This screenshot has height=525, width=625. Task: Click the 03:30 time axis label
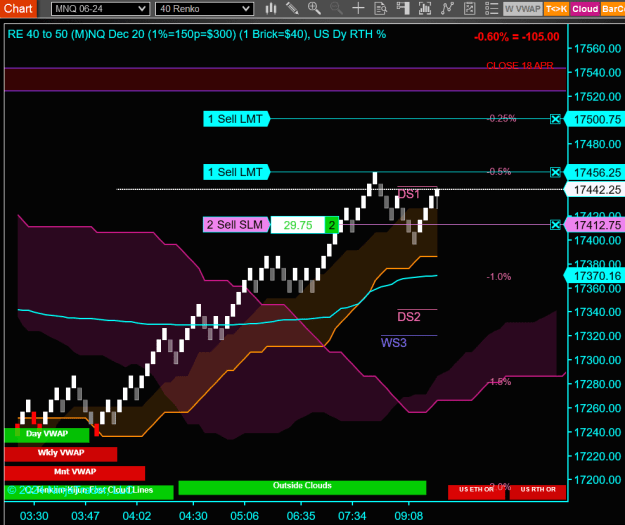point(34,516)
